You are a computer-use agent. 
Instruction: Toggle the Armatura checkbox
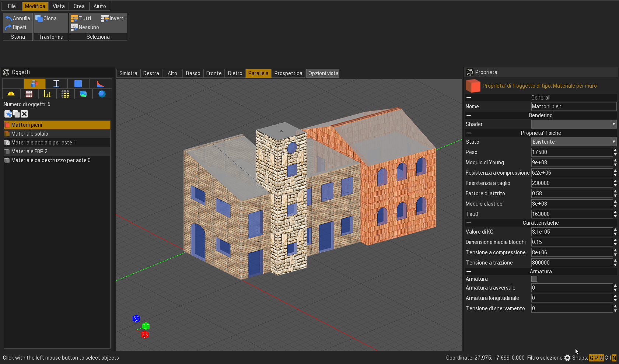pos(534,279)
